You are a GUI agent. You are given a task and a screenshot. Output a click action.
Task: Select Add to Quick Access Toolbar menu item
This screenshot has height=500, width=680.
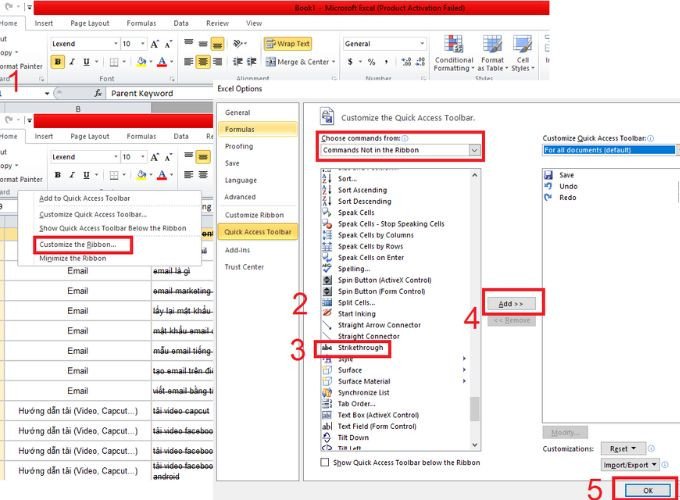[x=85, y=198]
